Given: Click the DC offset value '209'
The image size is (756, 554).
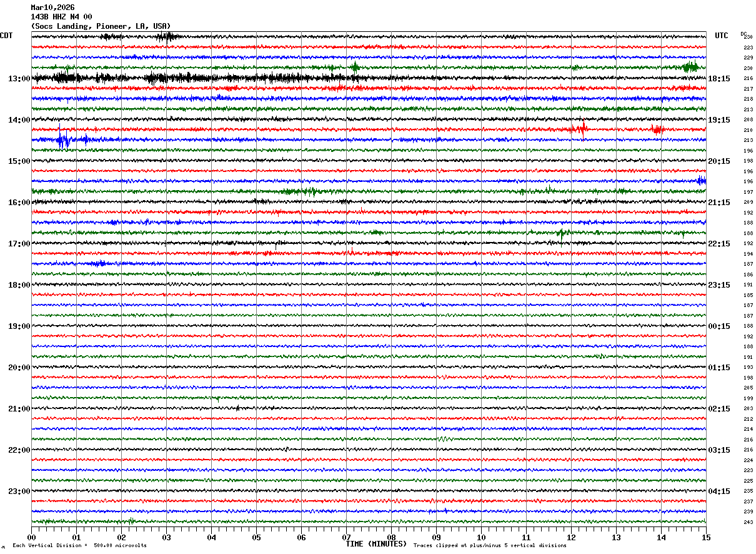Looking at the screenshot, I should pos(748,203).
